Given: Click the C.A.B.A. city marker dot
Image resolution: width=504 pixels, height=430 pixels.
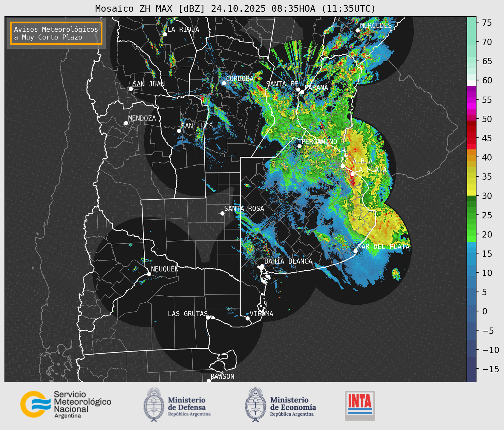Looking at the screenshot, I should 343,166.
